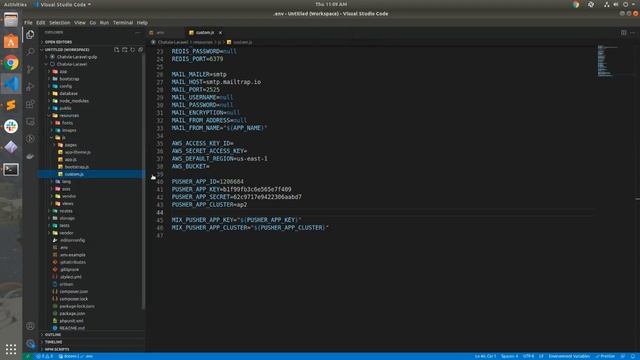Image resolution: width=640 pixels, height=360 pixels.
Task: Open Activities overview
Action: click(15, 4)
